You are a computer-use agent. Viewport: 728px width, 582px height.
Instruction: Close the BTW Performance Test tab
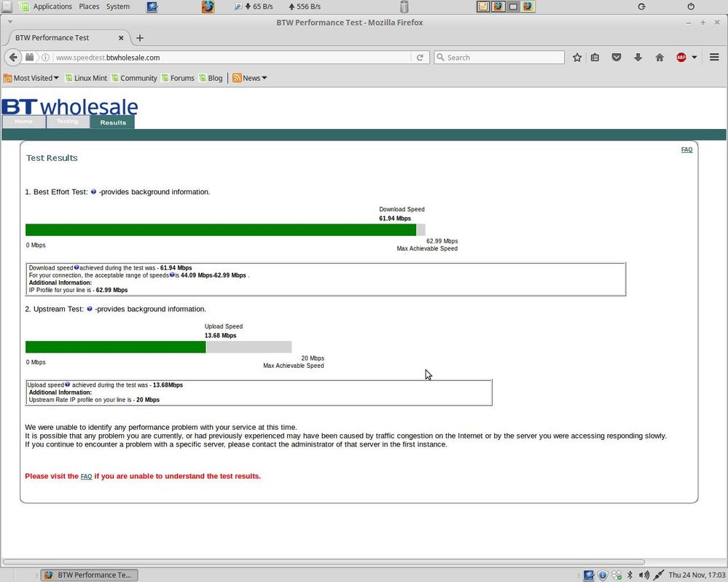(x=121, y=38)
